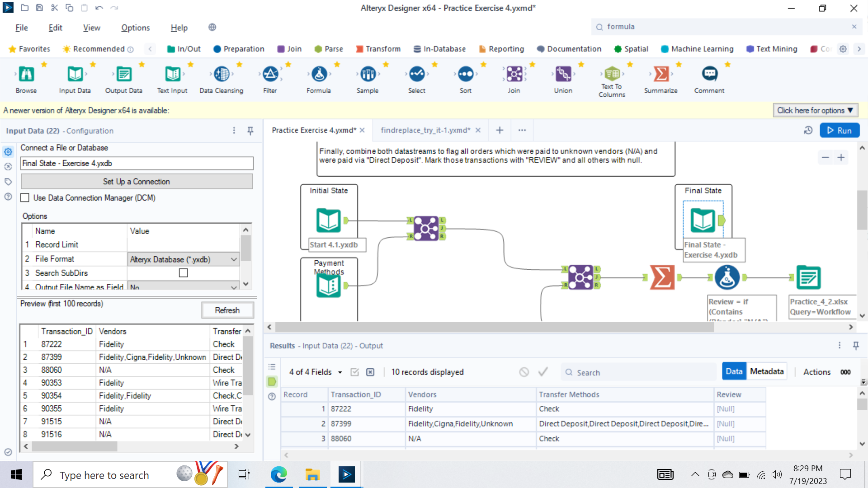Image resolution: width=868 pixels, height=488 pixels.
Task: Click the first Join node on canvas
Action: (426, 228)
